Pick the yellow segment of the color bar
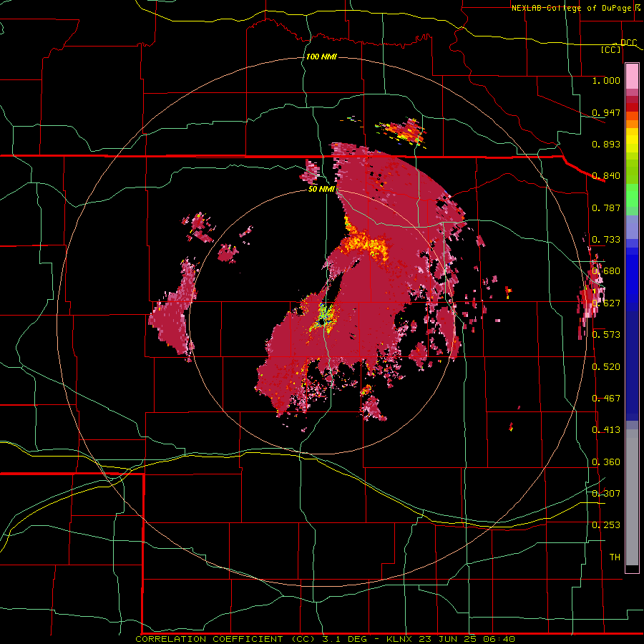 click(x=632, y=142)
